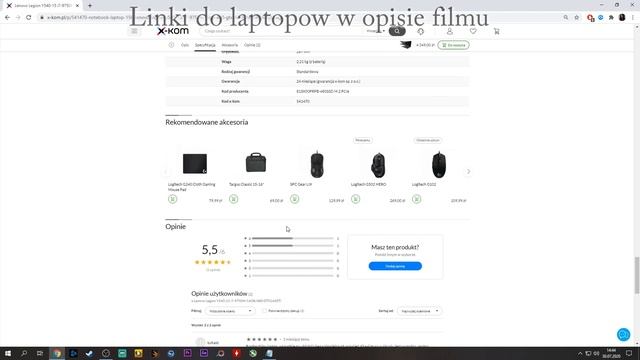Tick the confirmed purchase checkbox

(264, 311)
